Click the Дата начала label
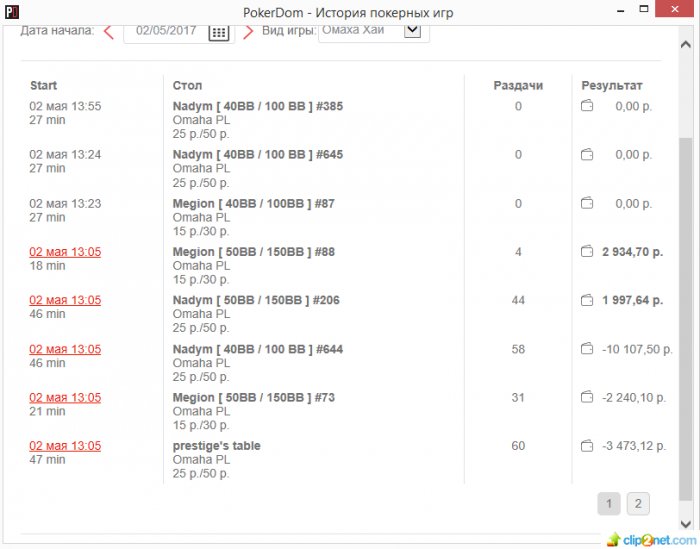 (57, 31)
